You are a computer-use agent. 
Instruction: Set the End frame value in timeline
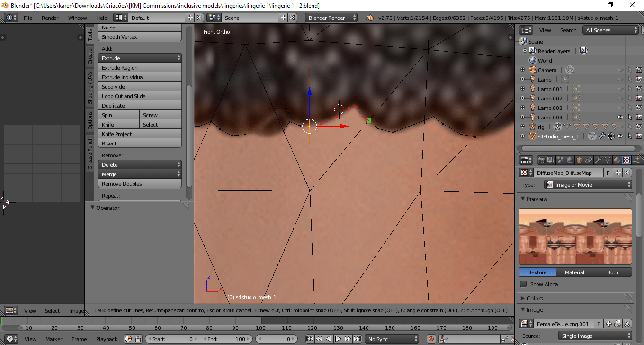pyautogui.click(x=226, y=339)
